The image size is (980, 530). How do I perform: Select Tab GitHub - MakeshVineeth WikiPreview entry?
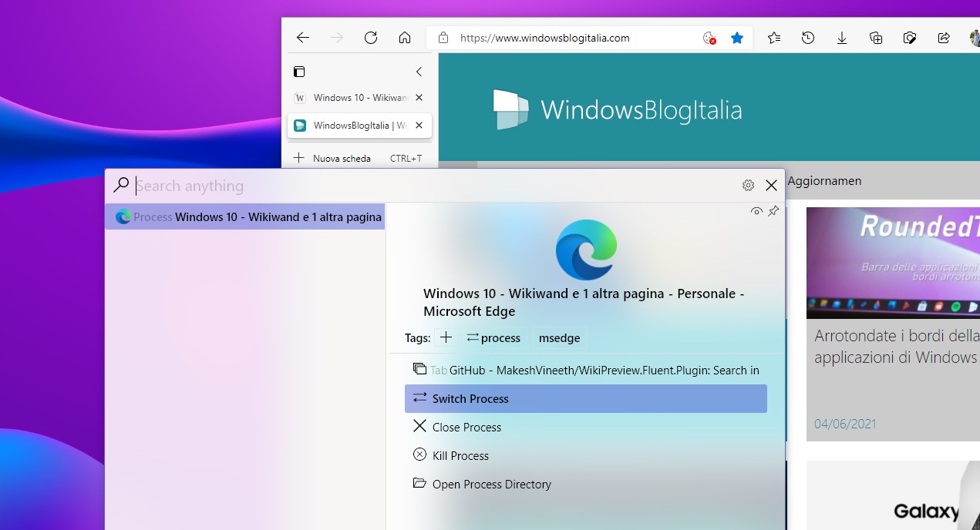pos(586,370)
